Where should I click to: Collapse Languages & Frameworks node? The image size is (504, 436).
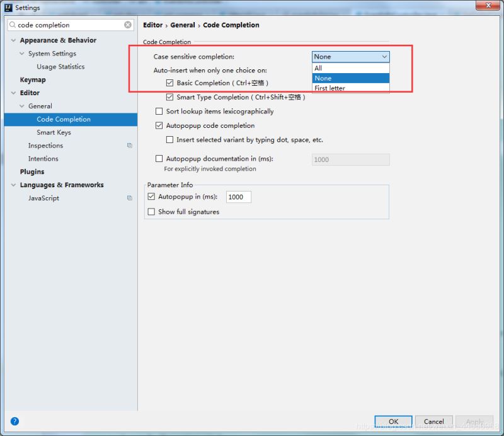coord(13,185)
